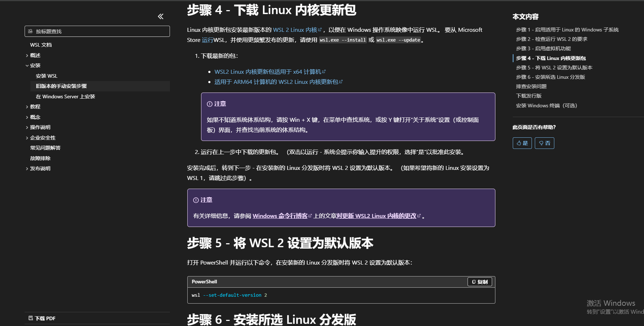Focus the 按标题查找 search field
This screenshot has width=644, height=326.
point(97,31)
